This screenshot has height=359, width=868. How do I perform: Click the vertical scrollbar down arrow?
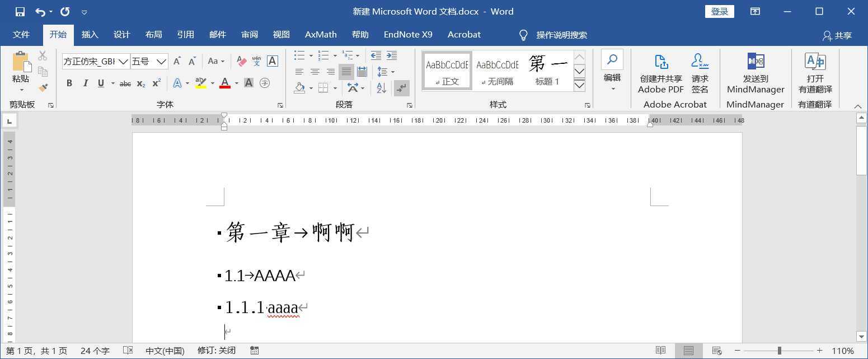click(x=861, y=337)
